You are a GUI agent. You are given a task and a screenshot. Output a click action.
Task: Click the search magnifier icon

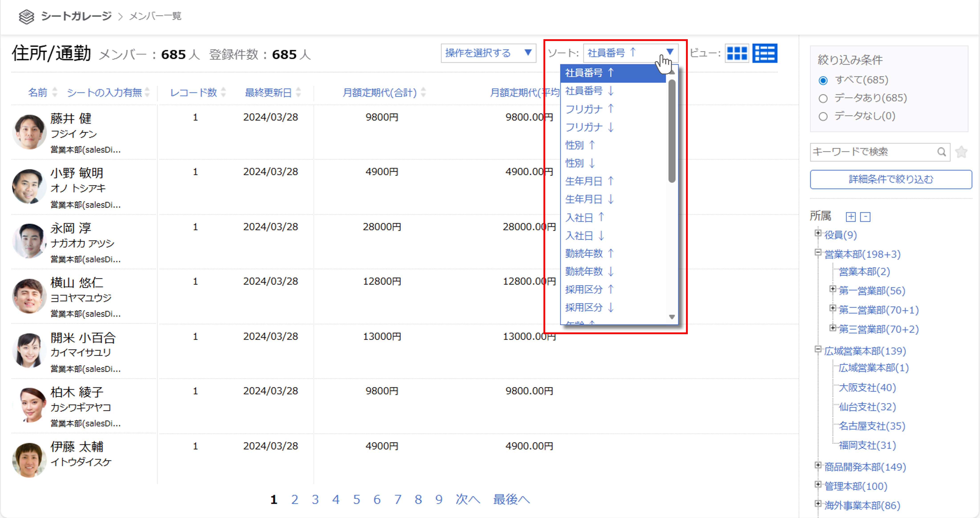tap(941, 152)
